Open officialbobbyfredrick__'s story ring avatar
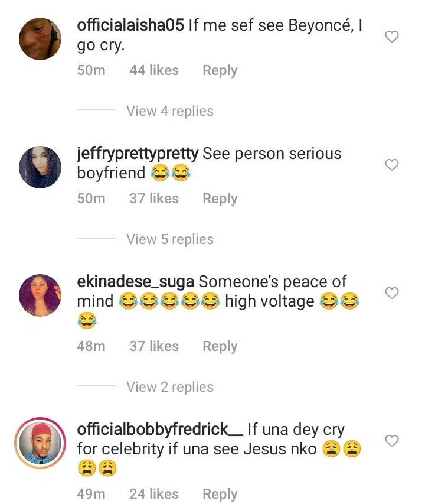Image resolution: width=425 pixels, height=504 pixels. [x=40, y=443]
